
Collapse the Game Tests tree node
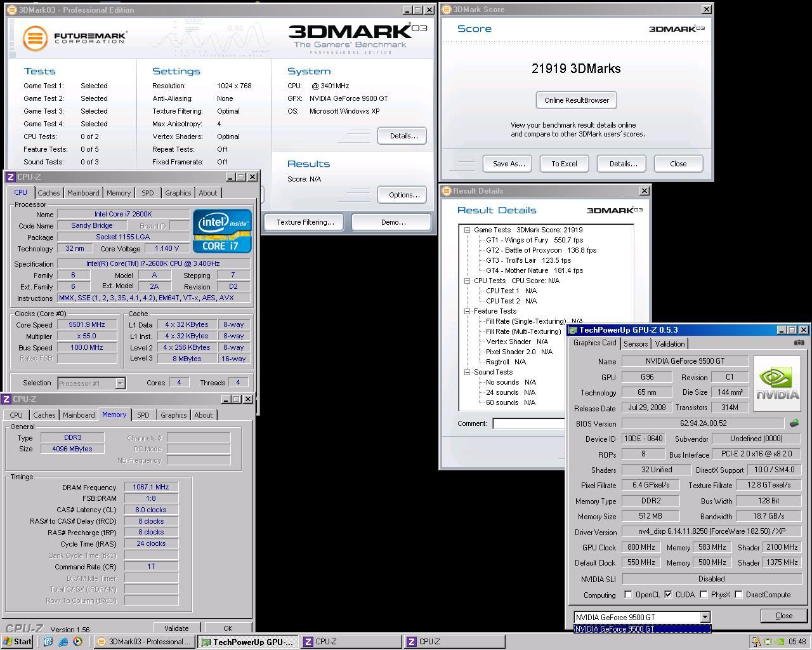coord(467,230)
